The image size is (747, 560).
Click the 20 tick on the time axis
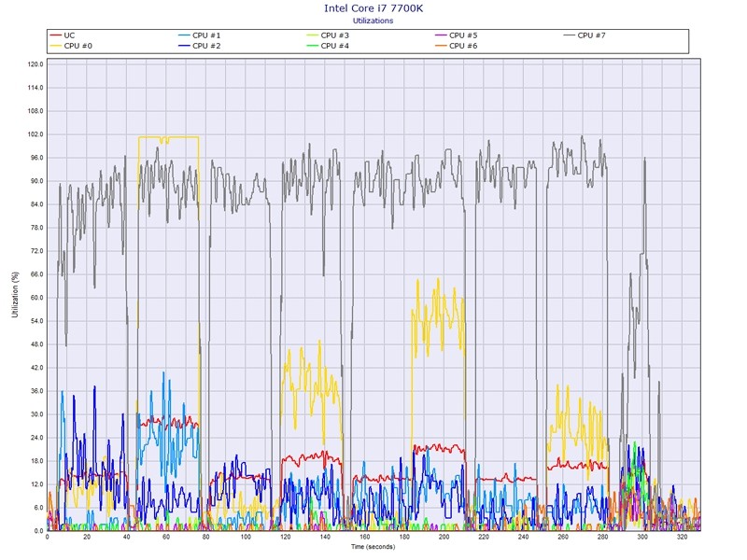[x=87, y=538]
